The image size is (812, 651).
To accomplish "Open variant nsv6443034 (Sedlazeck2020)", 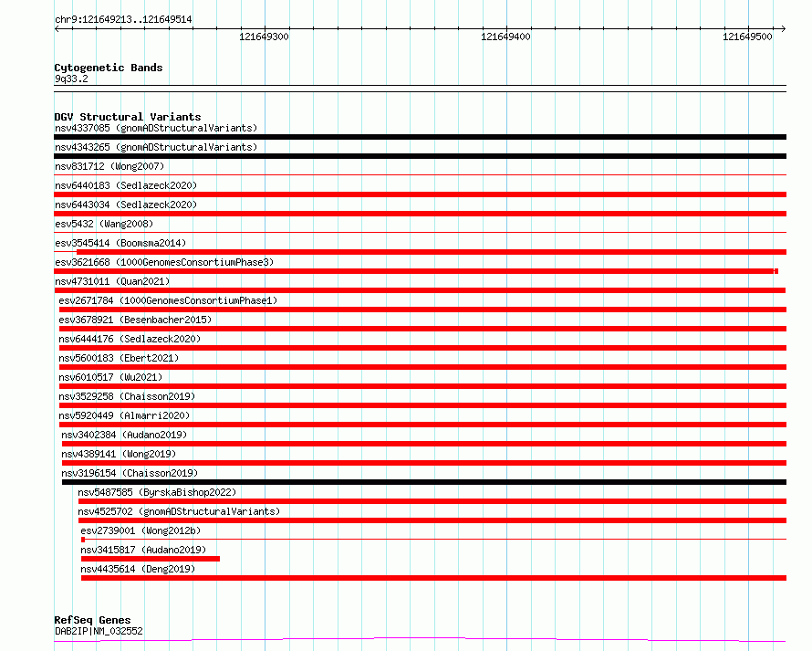I will [126, 205].
